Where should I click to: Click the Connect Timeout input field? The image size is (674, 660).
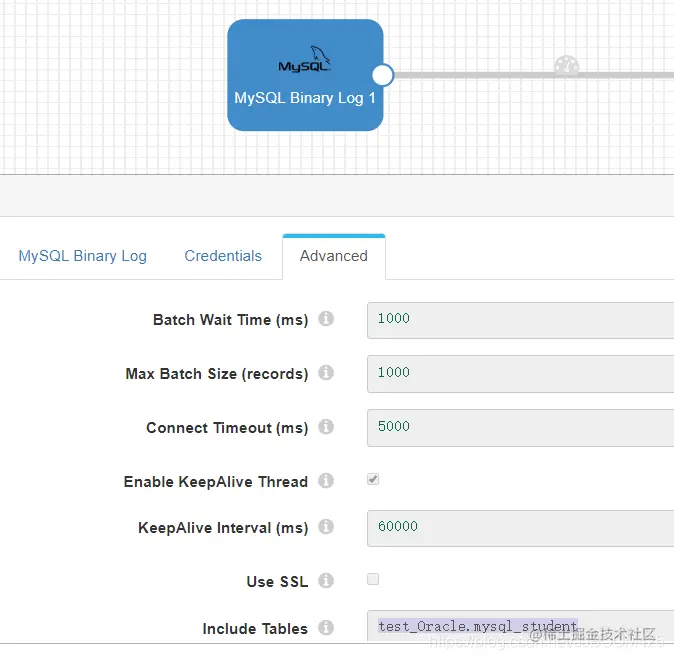[521, 428]
